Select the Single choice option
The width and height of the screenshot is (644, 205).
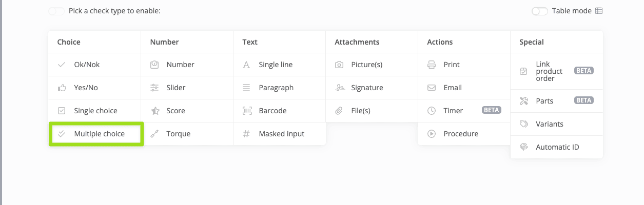pos(95,111)
